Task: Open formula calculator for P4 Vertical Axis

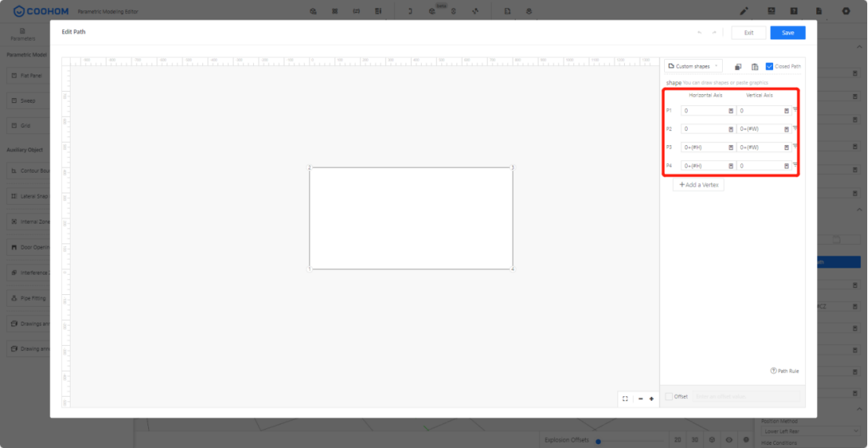Action: (786, 166)
